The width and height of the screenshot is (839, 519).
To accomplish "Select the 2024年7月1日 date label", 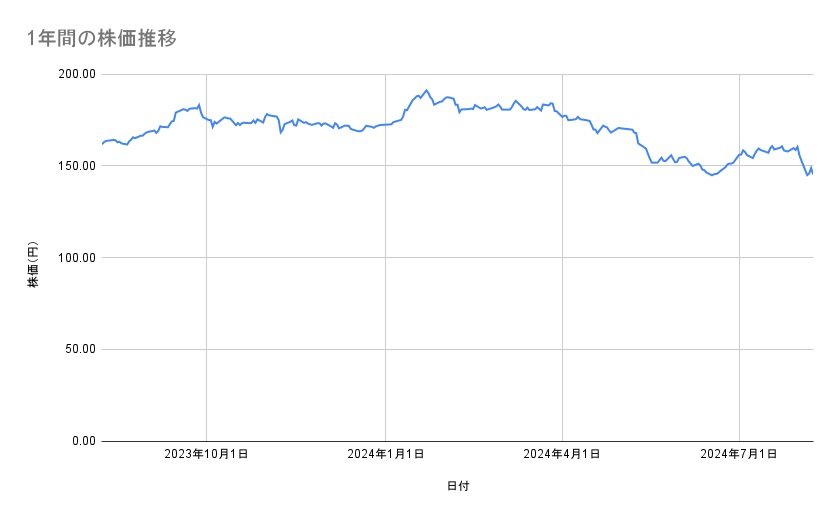I will point(739,455).
